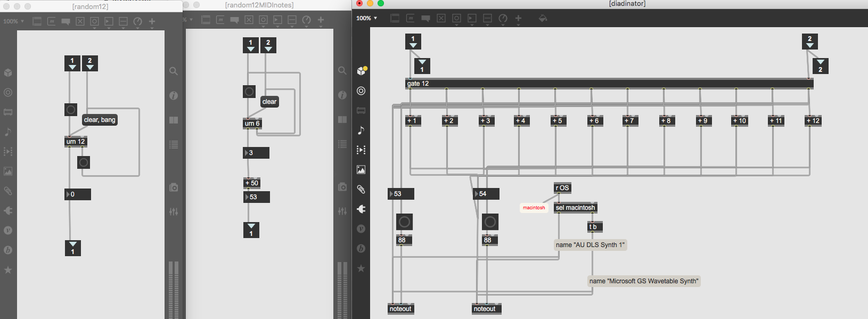Open the search icon in random12 sidebar

coord(174,71)
